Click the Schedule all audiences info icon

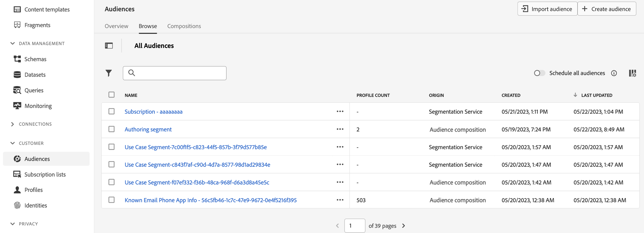(x=614, y=73)
